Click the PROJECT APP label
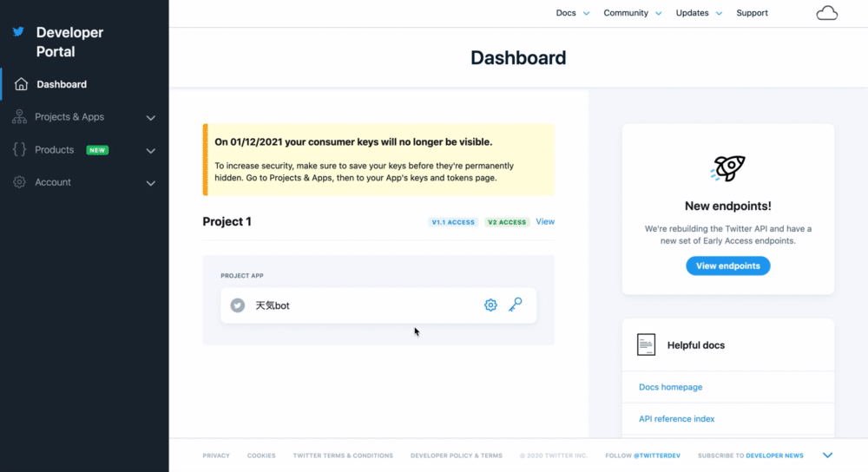The image size is (868, 472). coord(242,276)
